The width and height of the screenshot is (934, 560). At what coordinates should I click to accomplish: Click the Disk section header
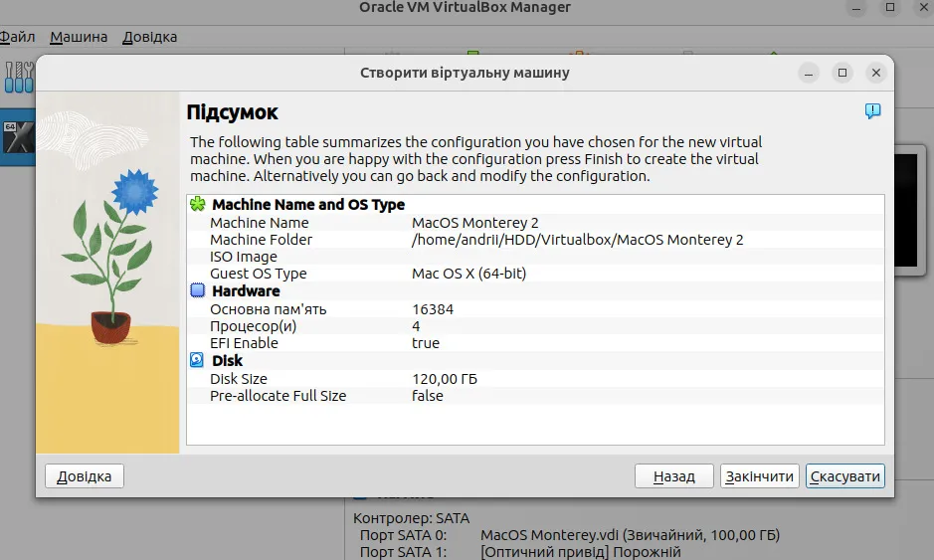click(227, 360)
